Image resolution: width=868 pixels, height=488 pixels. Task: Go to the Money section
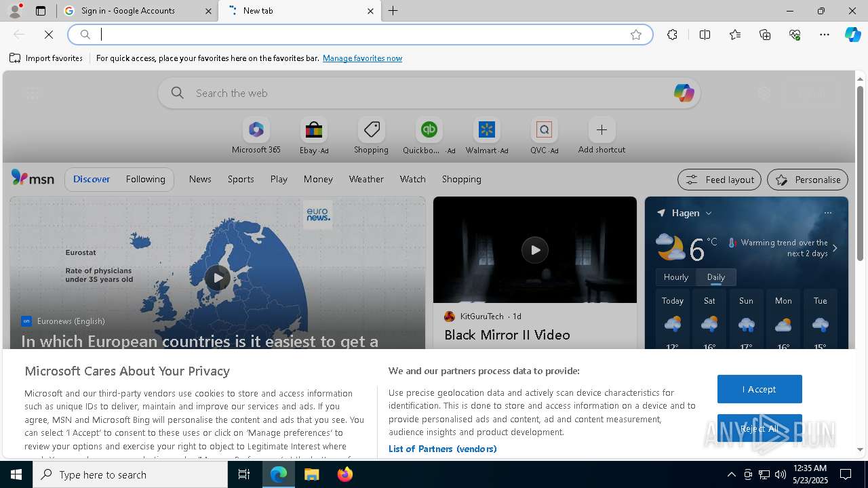click(x=318, y=179)
